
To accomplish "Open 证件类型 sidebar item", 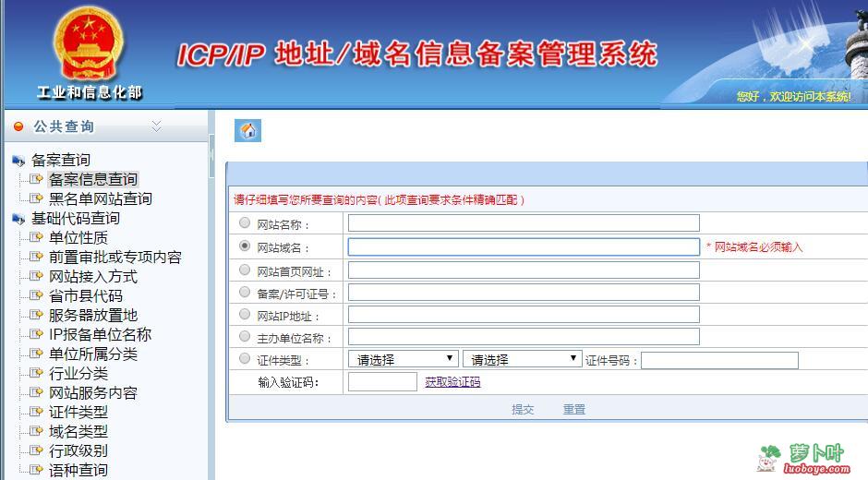I will 78,412.
